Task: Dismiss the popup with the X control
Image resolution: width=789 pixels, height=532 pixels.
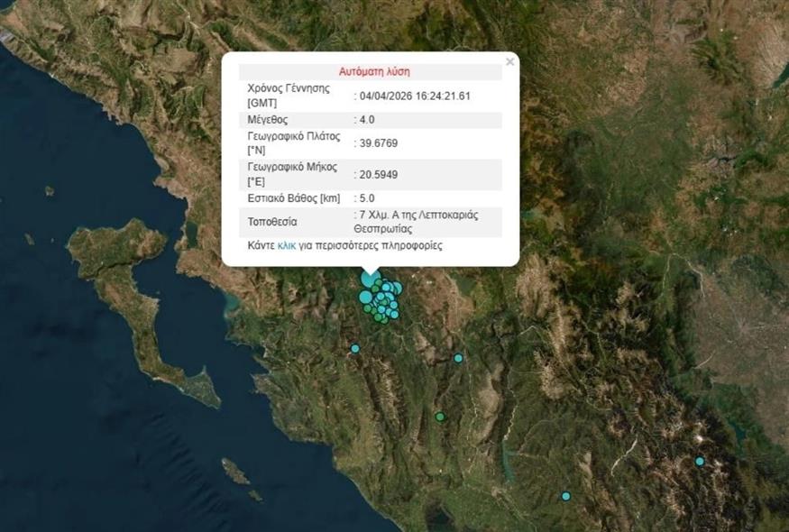Action: (x=509, y=60)
